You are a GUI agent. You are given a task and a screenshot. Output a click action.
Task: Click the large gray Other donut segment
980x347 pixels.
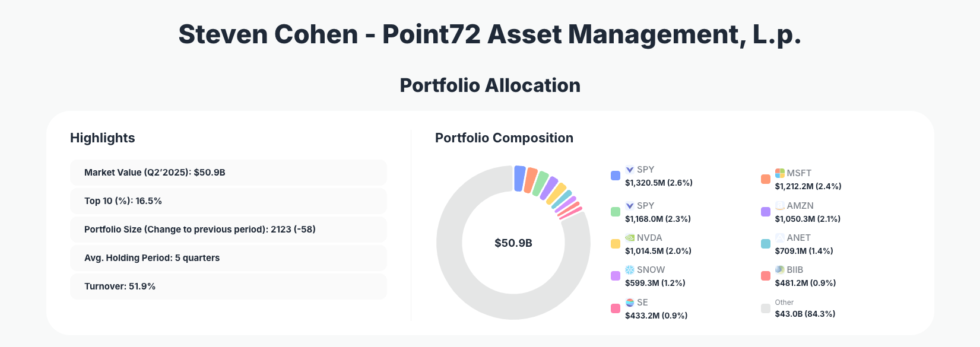(x=469, y=285)
